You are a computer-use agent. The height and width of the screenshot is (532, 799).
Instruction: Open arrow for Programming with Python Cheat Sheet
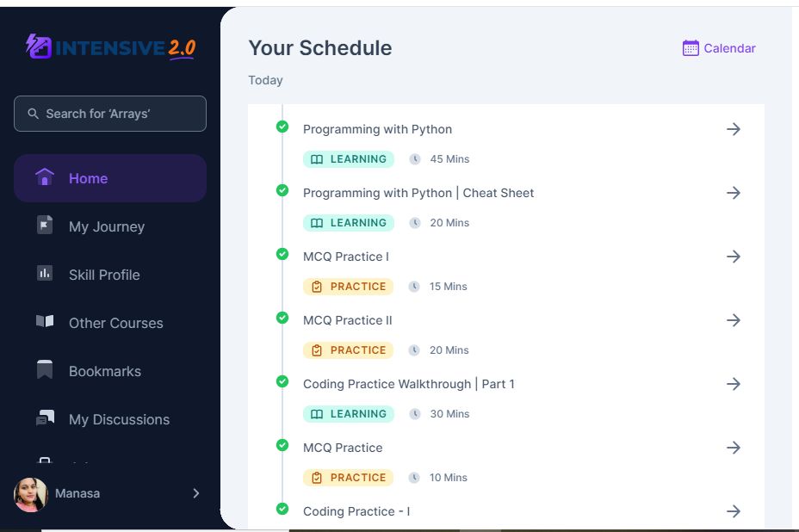(x=734, y=193)
